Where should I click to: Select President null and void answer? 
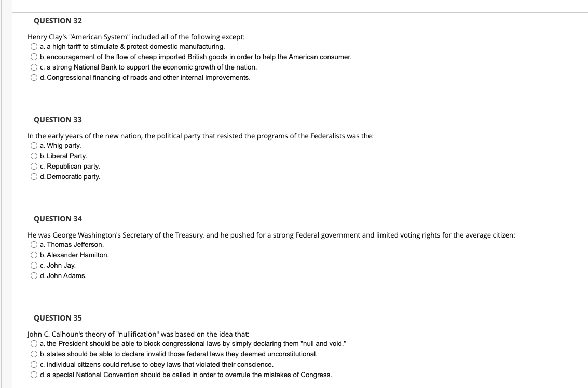(x=34, y=344)
